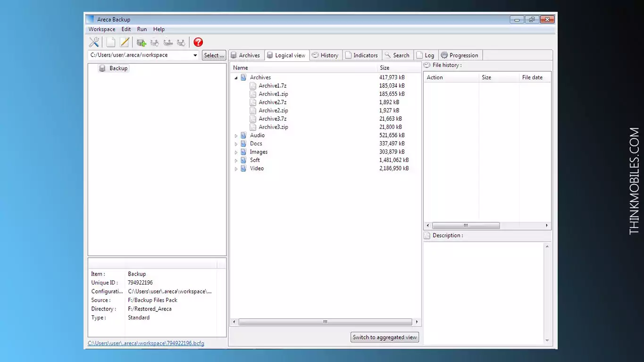Click the Soft folder icon

(x=243, y=160)
